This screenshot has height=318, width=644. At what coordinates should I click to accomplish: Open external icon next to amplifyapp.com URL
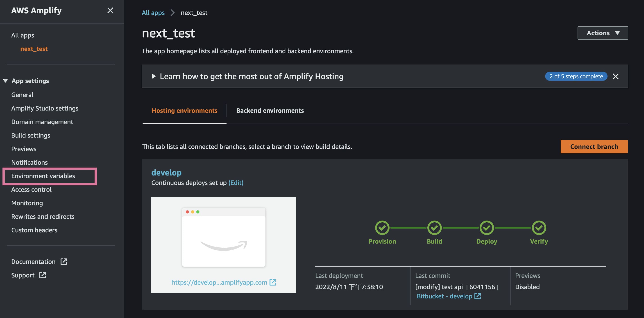point(272,282)
